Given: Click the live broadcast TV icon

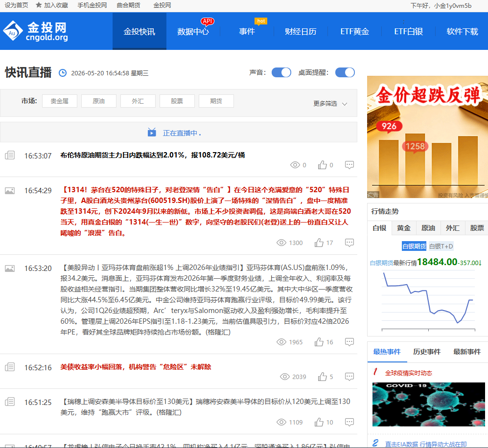Looking at the screenshot, I should (152, 133).
